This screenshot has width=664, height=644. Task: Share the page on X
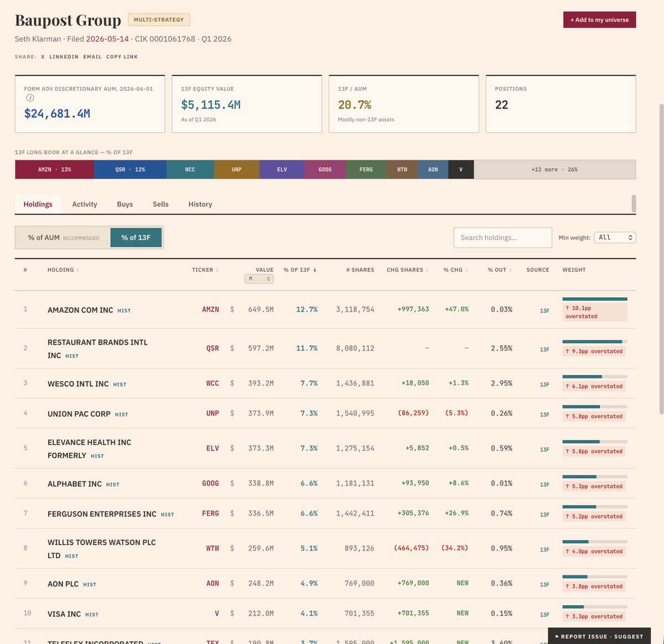[x=43, y=56]
